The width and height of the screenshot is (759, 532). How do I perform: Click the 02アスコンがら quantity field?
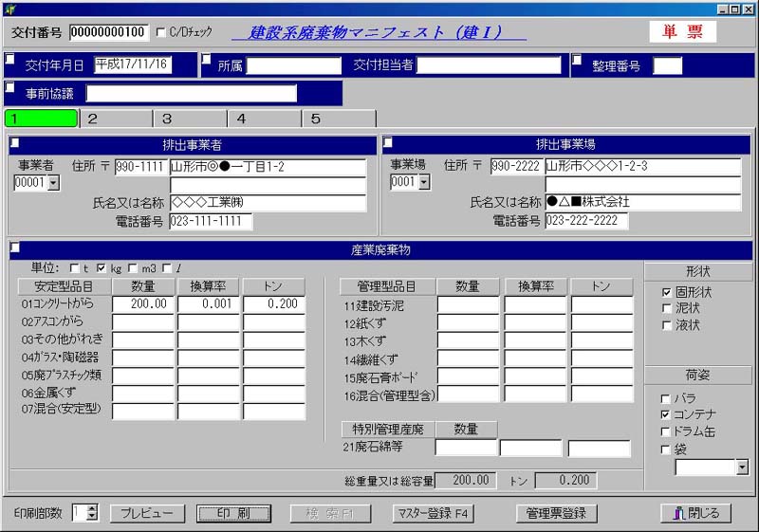tap(143, 322)
